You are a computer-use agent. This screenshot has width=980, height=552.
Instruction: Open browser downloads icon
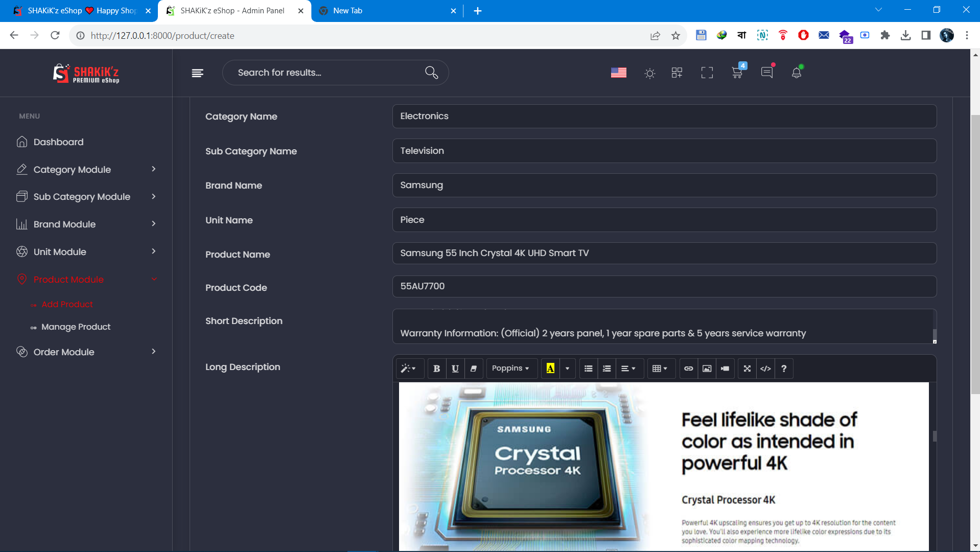(x=905, y=35)
